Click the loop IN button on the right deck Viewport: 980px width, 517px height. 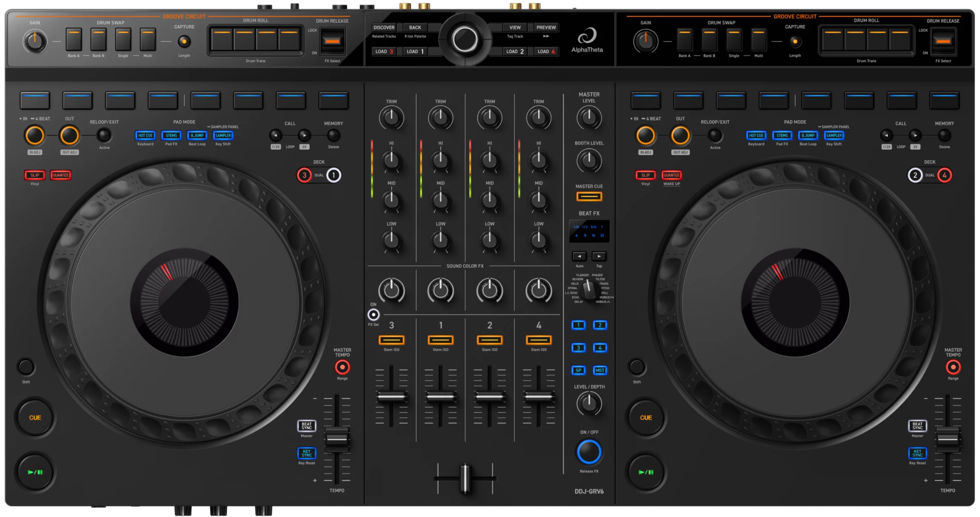(646, 136)
